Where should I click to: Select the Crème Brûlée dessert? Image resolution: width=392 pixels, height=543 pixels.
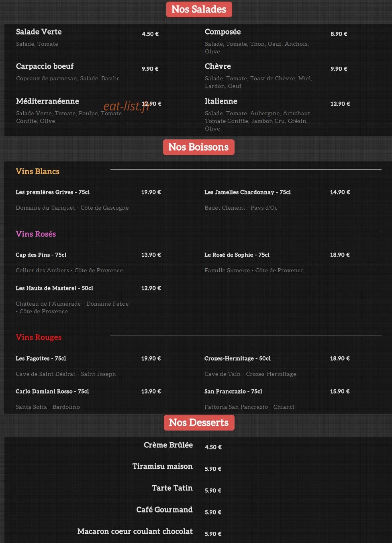(x=168, y=445)
